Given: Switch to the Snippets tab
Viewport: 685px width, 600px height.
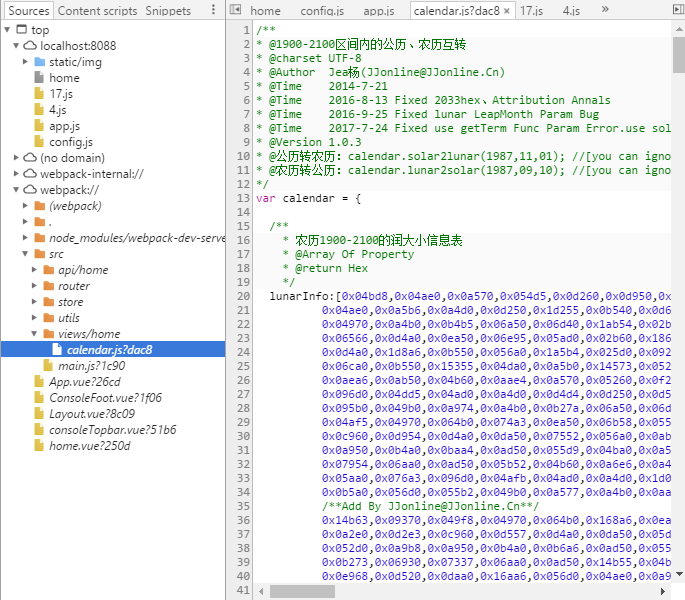Looking at the screenshot, I should tap(168, 10).
